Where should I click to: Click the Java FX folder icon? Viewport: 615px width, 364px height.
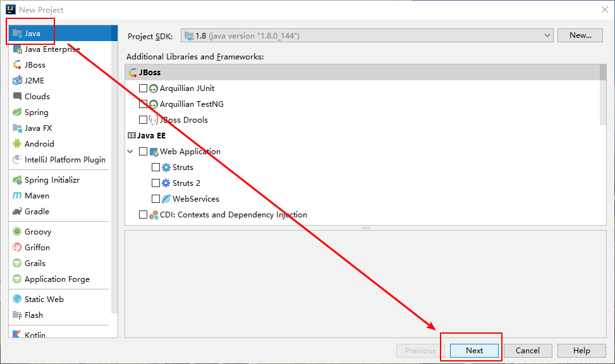pos(17,128)
